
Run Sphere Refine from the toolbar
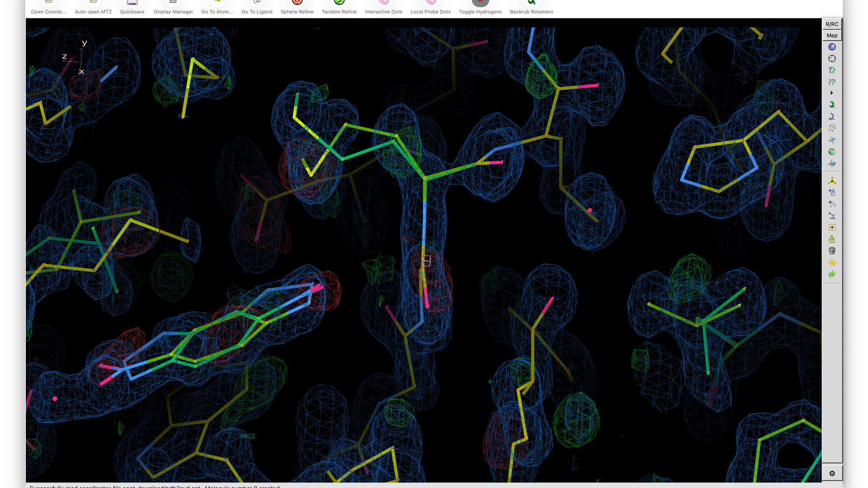(x=297, y=8)
